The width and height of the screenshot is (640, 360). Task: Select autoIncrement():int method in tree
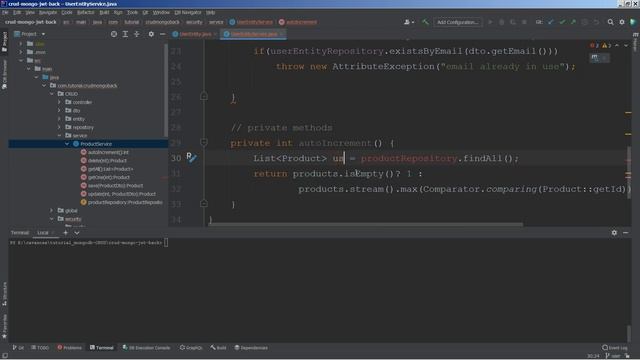108,152
